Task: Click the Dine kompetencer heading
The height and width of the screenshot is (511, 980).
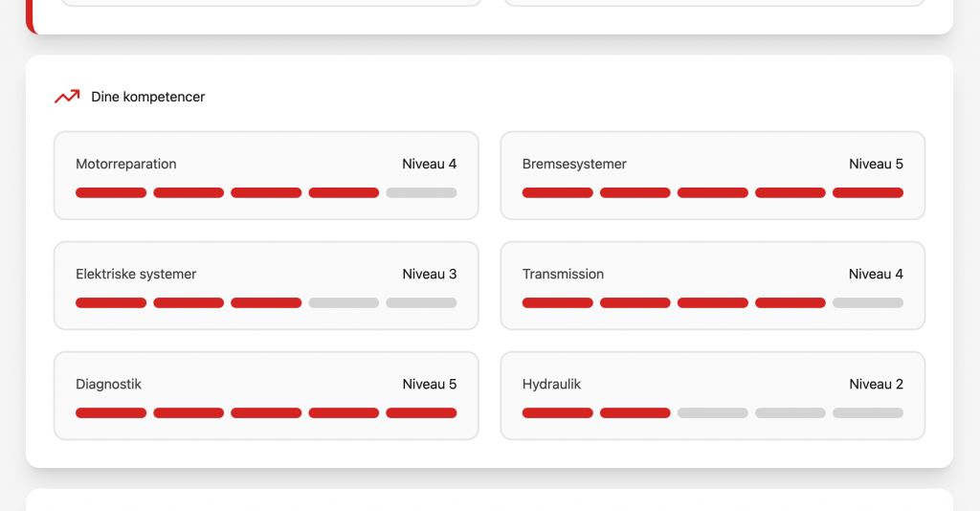Action: (x=147, y=97)
